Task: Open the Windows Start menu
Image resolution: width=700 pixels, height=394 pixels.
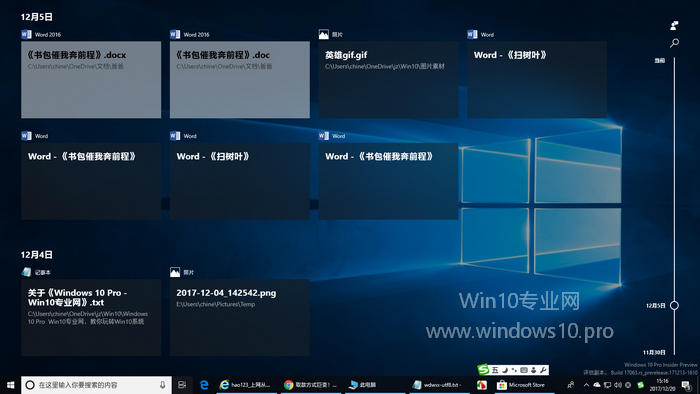Action: click(x=10, y=385)
